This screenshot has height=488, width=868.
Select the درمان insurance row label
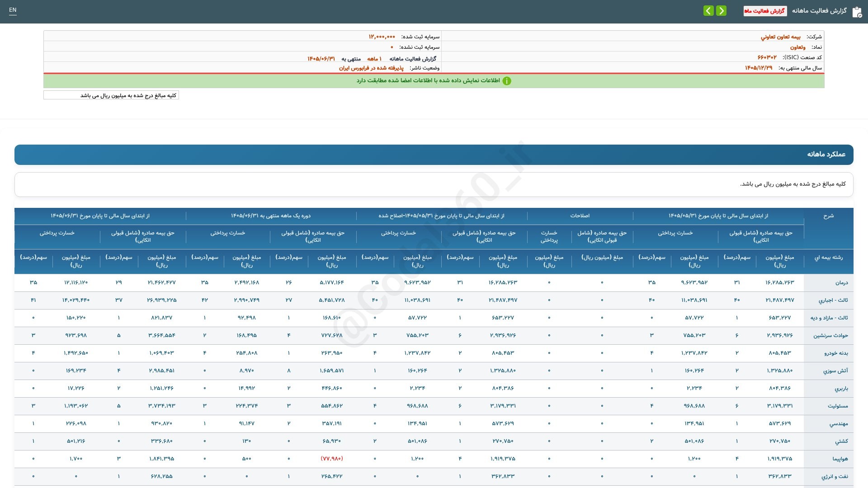[x=841, y=283]
